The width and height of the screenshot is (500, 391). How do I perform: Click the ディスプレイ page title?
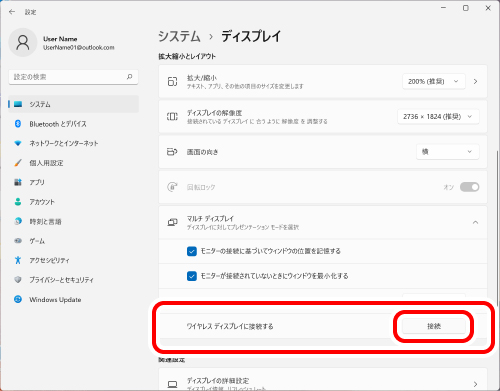click(x=251, y=36)
